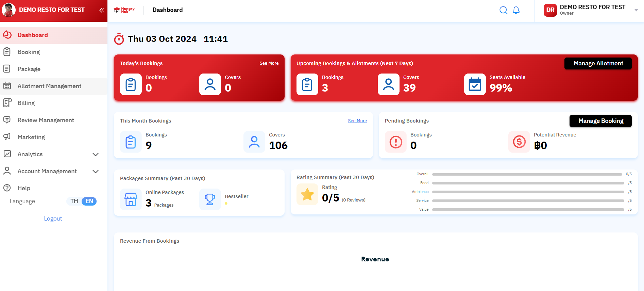This screenshot has height=291, width=644.
Task: Click This Month covers person icon
Action: pos(254,142)
